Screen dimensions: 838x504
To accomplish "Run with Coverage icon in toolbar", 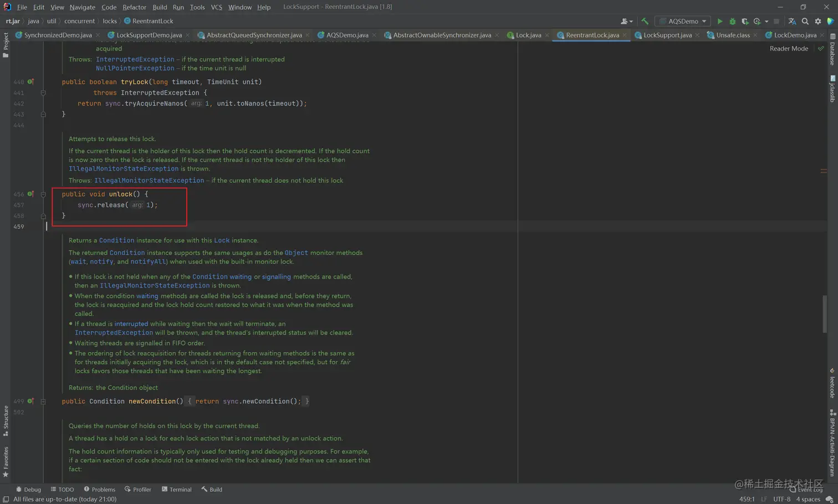I will [745, 21].
